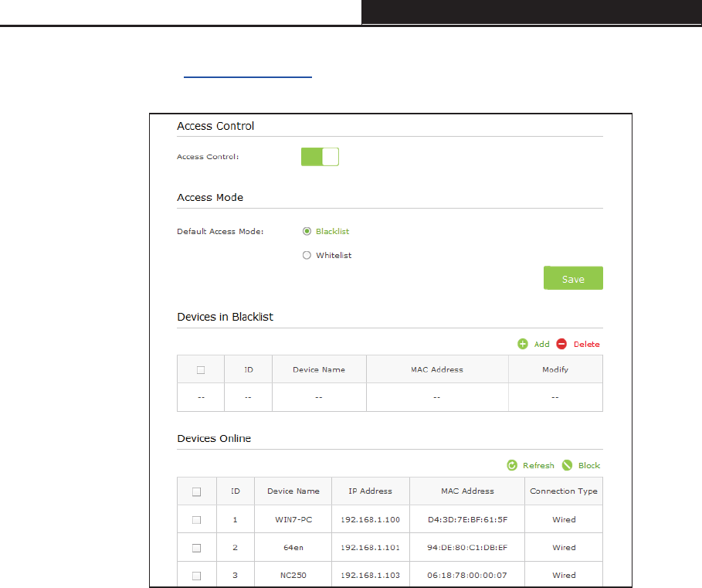Toggle the Access Control switch

click(320, 157)
